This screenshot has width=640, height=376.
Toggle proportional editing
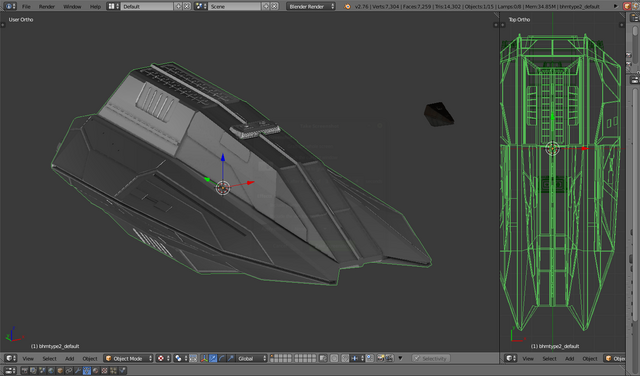click(334, 358)
